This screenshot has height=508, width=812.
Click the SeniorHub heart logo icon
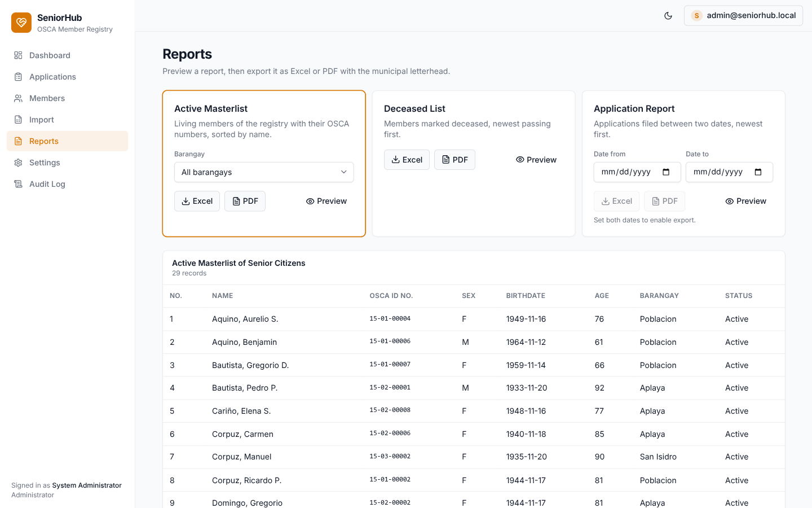pyautogui.click(x=21, y=23)
